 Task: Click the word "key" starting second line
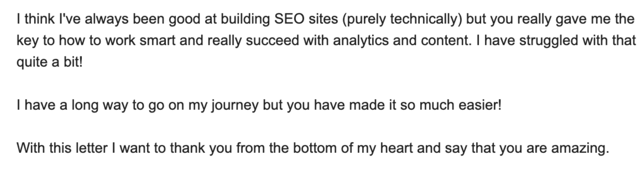tap(25, 41)
